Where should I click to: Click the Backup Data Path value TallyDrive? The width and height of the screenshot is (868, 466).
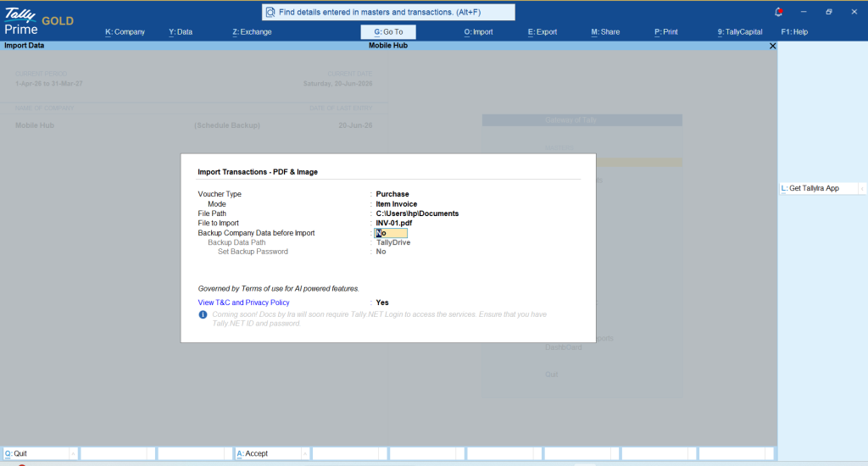(393, 242)
